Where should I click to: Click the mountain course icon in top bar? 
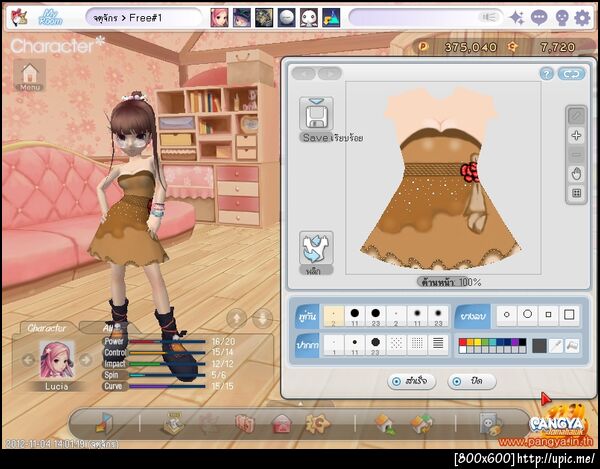point(331,18)
